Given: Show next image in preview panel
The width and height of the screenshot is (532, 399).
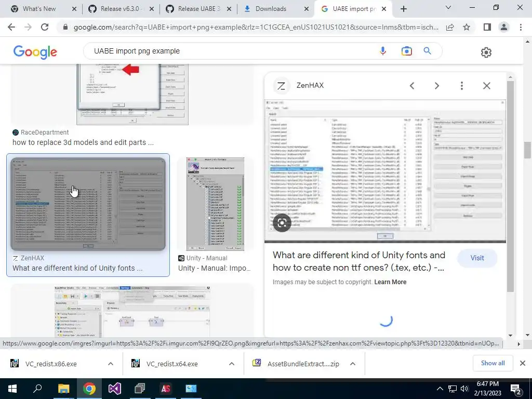Looking at the screenshot, I should point(436,86).
